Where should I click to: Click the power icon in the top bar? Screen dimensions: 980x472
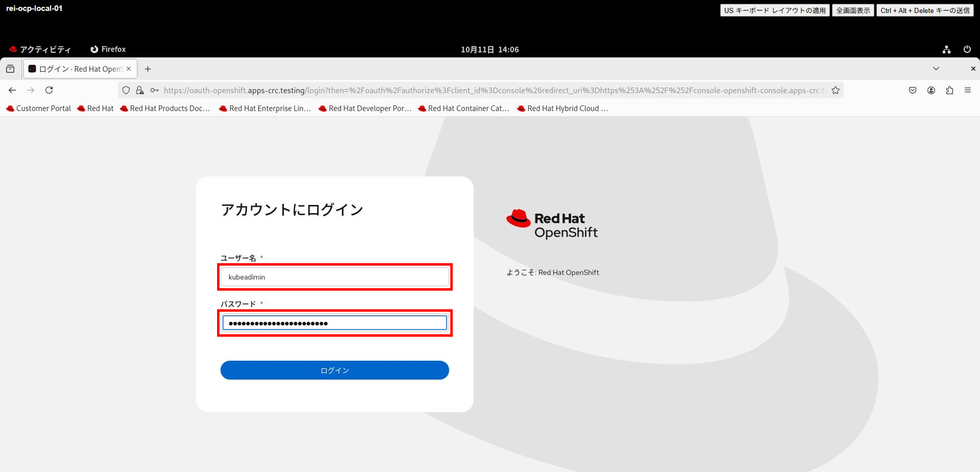click(x=967, y=49)
